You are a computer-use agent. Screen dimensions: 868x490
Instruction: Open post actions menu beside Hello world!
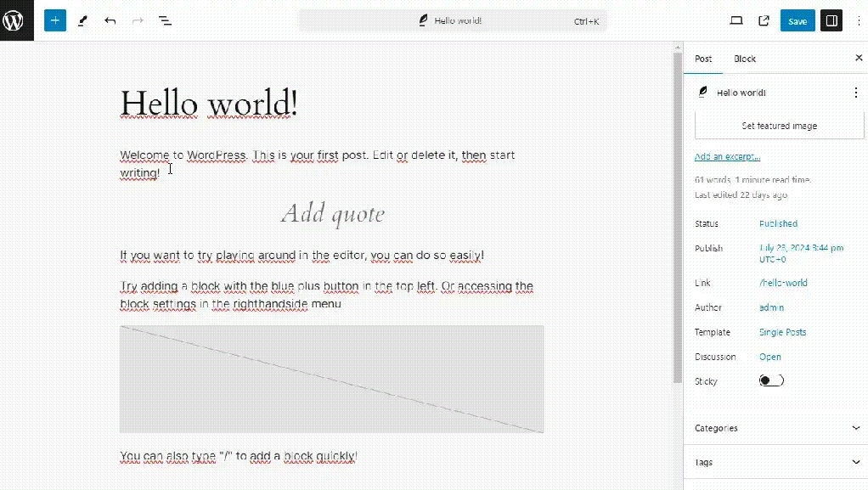[856, 93]
